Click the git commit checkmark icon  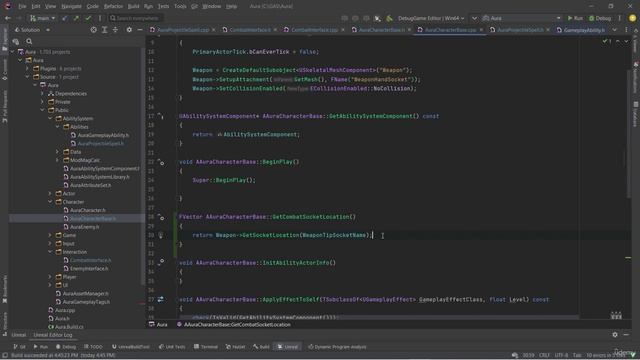click(x=88, y=18)
